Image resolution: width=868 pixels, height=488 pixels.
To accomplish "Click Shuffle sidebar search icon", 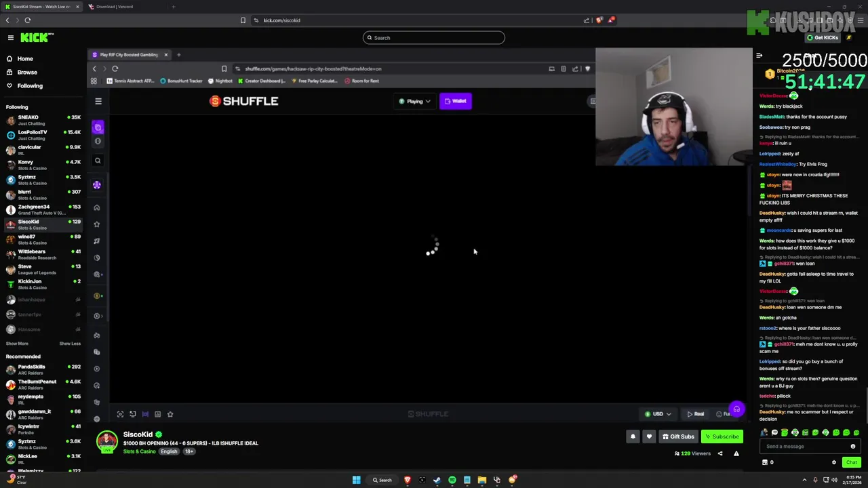I will 98,161.
